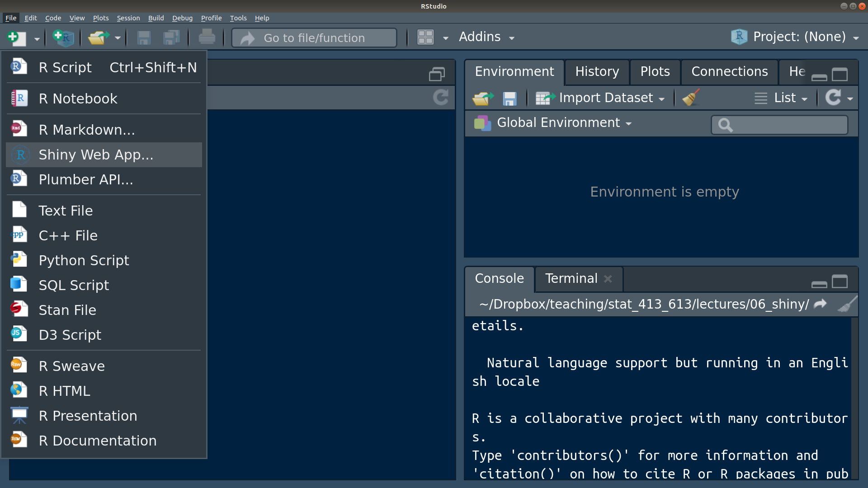
Task: Click the Save All documents icon
Action: tap(171, 38)
